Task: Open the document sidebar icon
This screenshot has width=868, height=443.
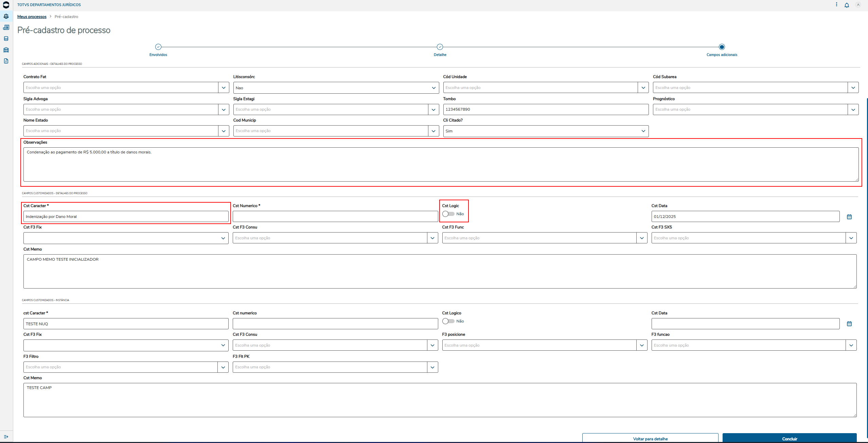Action: tap(6, 61)
